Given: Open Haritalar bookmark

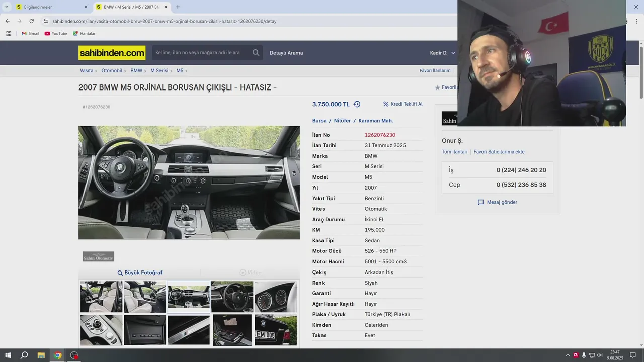Looking at the screenshot, I should click(x=84, y=34).
